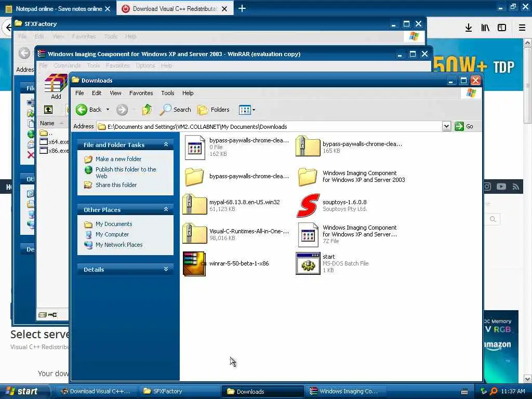532x399 pixels.
Task: Expand the Address bar dropdown list
Action: [x=446, y=126]
